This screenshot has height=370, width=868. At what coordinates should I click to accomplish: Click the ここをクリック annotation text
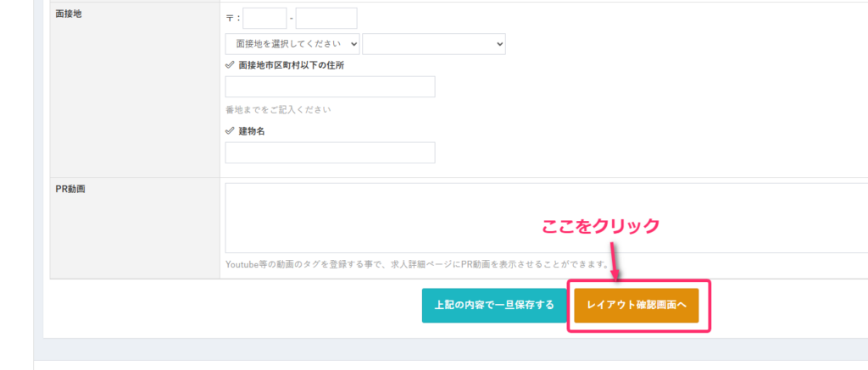click(601, 226)
